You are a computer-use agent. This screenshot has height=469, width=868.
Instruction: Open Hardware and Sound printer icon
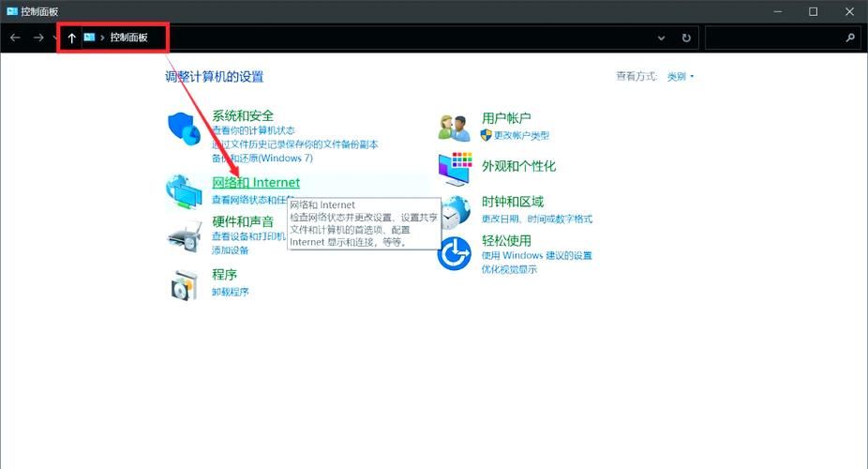[x=185, y=237]
